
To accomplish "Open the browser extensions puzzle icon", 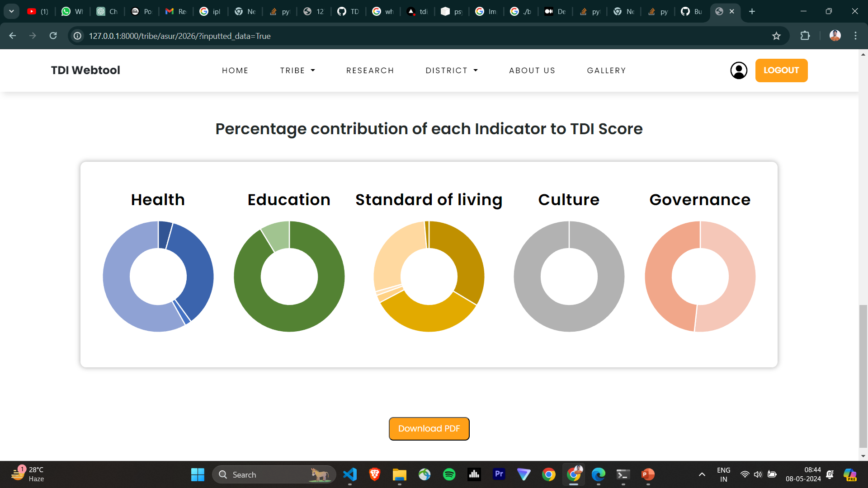I will point(805,36).
